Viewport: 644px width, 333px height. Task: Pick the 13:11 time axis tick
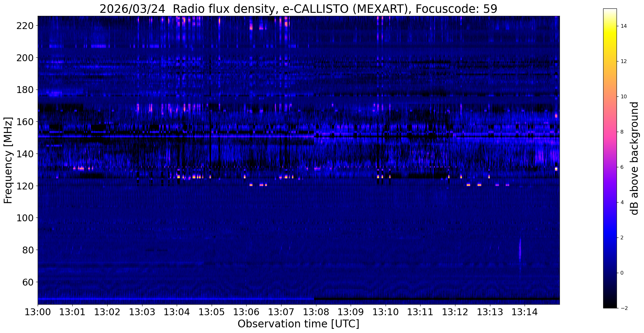421,312
